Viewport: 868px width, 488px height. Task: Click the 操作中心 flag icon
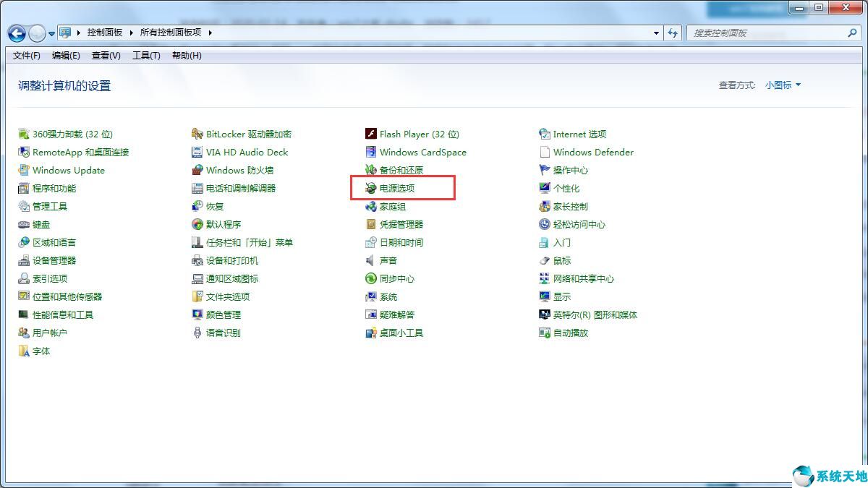(545, 170)
